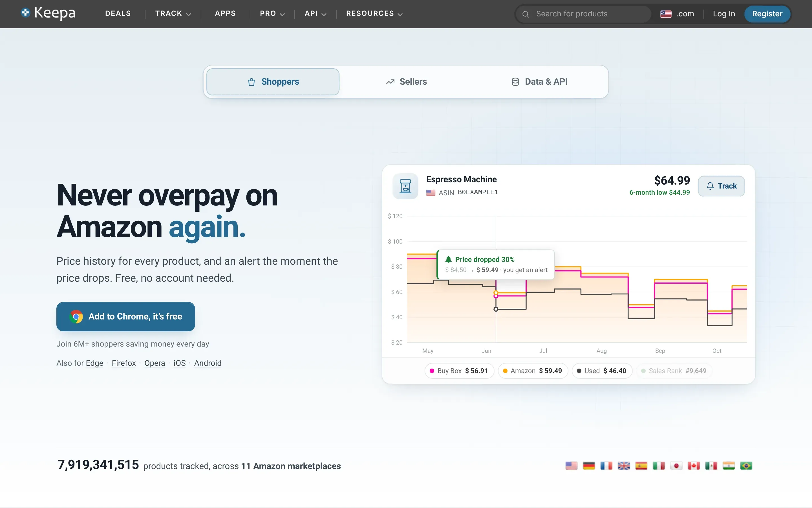
Task: Click the Germany flag in marketplaces row
Action: (589, 466)
